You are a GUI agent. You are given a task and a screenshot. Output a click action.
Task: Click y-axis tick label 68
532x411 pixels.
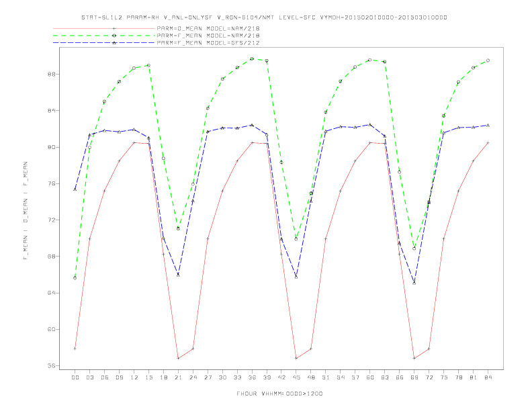[51, 257]
